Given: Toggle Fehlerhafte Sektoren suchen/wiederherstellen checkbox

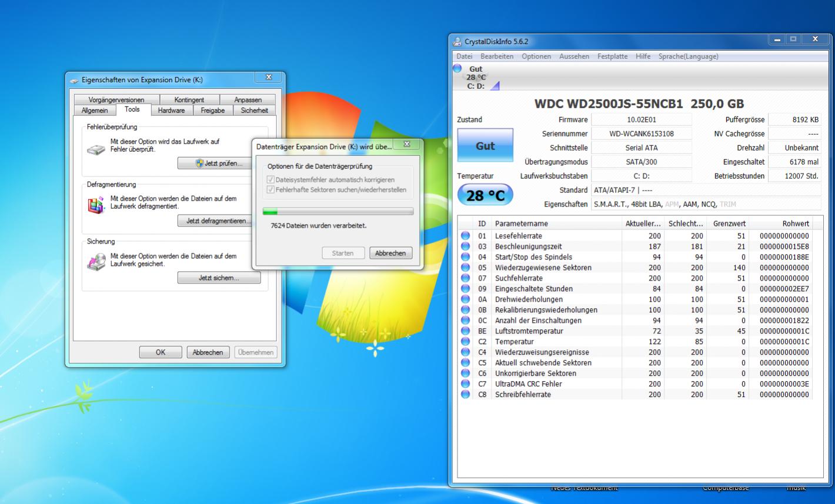Looking at the screenshot, I should tap(270, 190).
